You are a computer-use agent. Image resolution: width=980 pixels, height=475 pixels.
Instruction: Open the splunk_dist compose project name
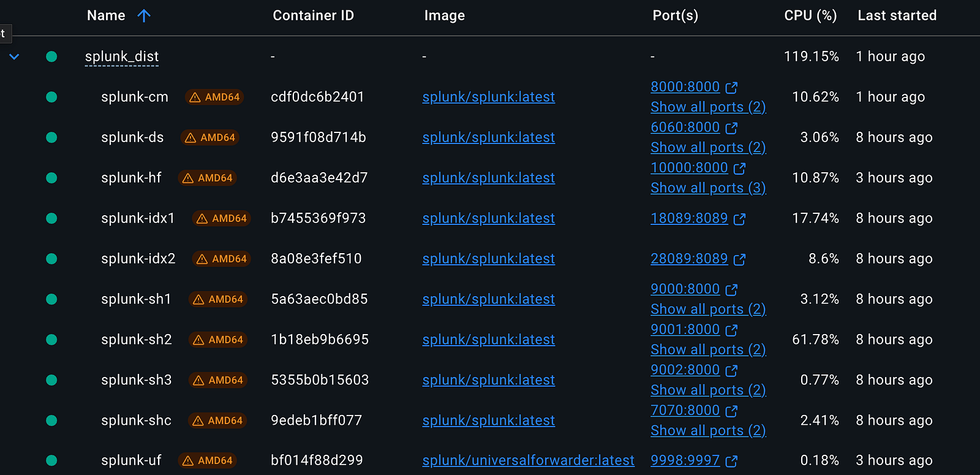click(122, 56)
